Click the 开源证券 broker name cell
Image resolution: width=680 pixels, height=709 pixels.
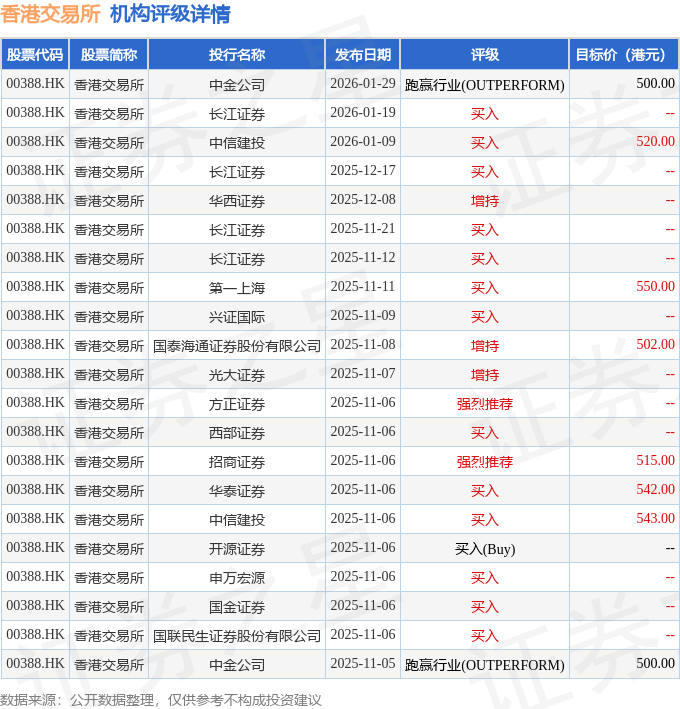click(x=236, y=548)
